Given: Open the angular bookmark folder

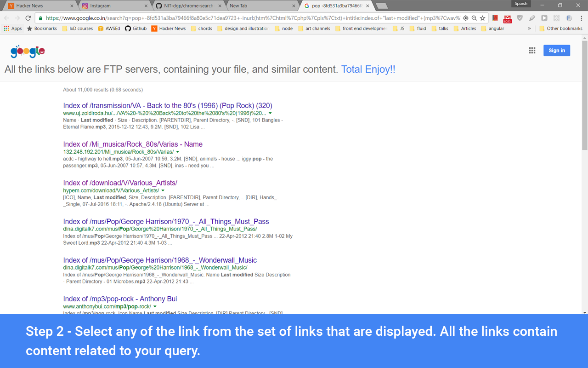Looking at the screenshot, I should (492, 29).
